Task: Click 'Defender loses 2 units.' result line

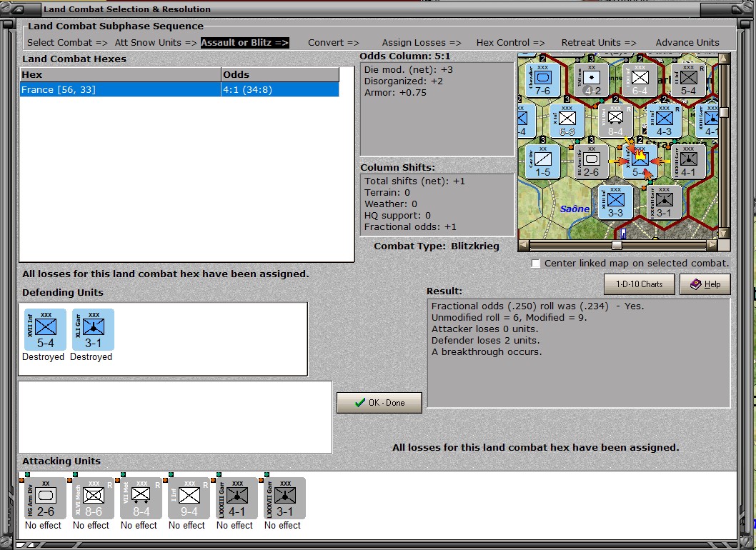Action: point(485,340)
